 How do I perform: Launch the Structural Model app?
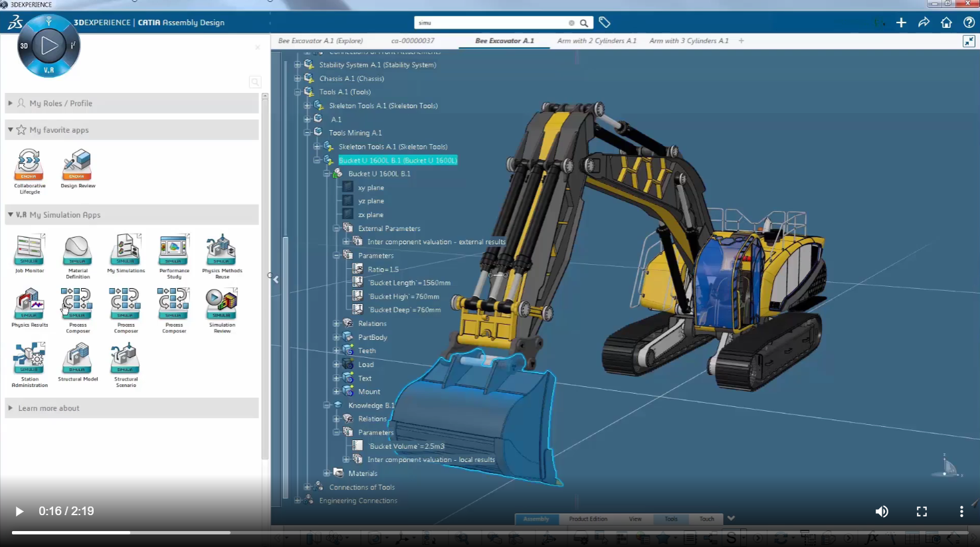[78, 362]
